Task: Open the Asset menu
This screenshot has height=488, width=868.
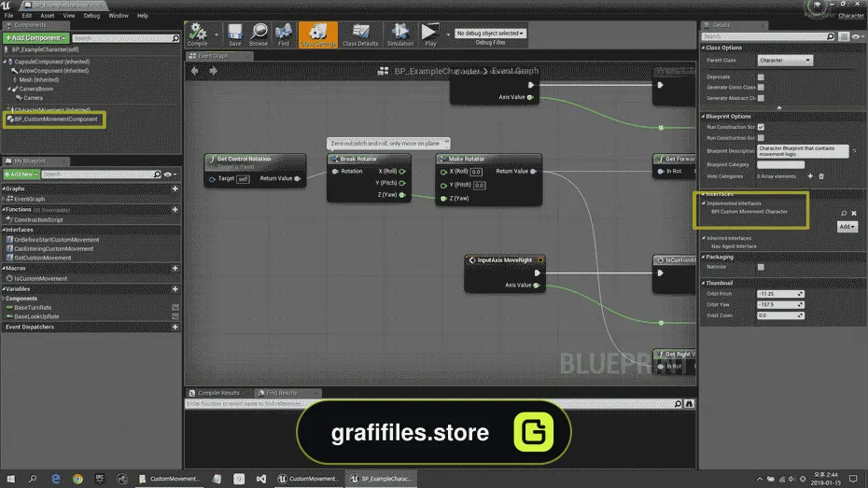Action: pyautogui.click(x=47, y=16)
